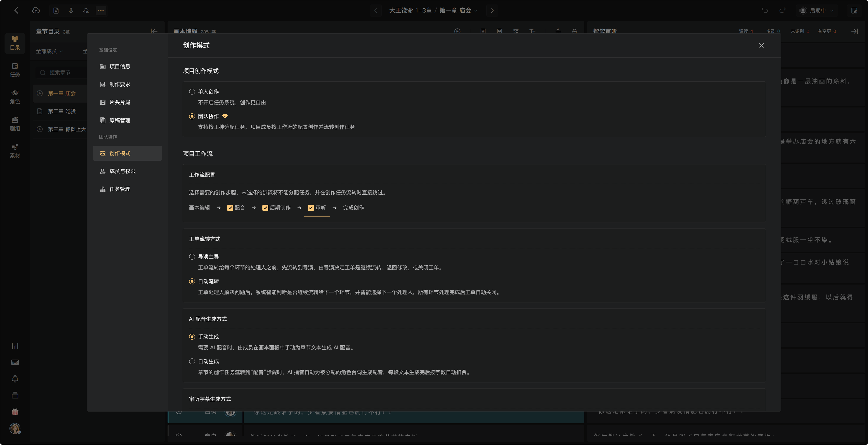Open the 后期中 status dropdown

pos(817,10)
